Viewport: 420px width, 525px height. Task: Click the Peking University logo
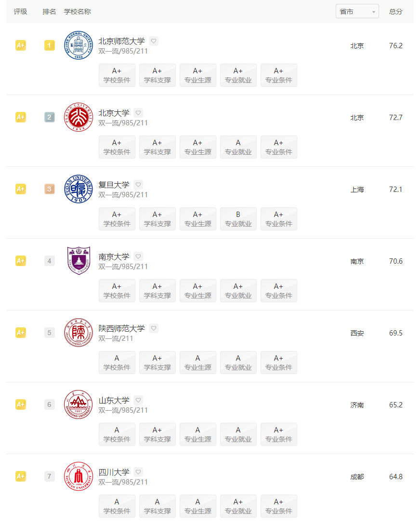click(x=79, y=117)
